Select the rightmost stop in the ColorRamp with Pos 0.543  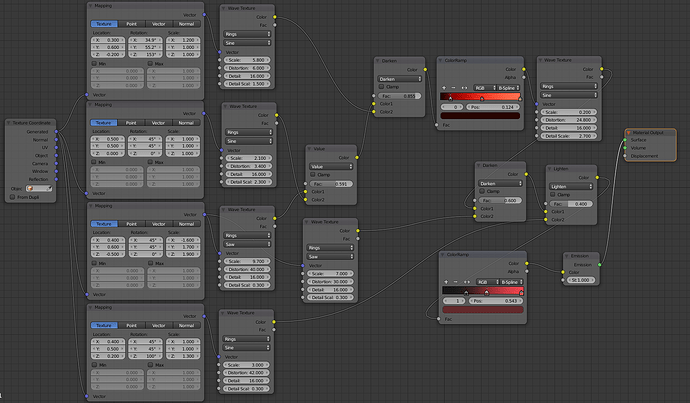pyautogui.click(x=521, y=293)
